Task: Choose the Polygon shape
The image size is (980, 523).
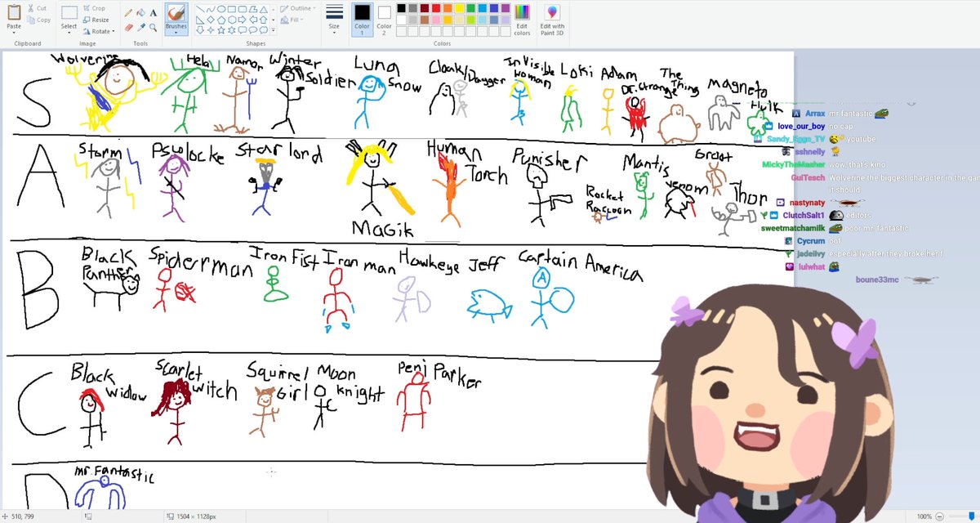Action: 253,9
